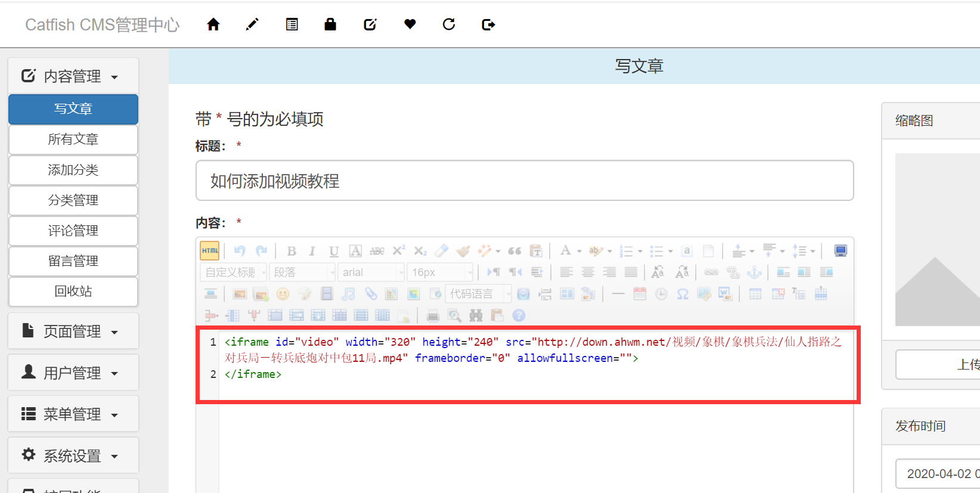Click the home icon in top navigation
This screenshot has height=493, width=980.
tap(213, 24)
